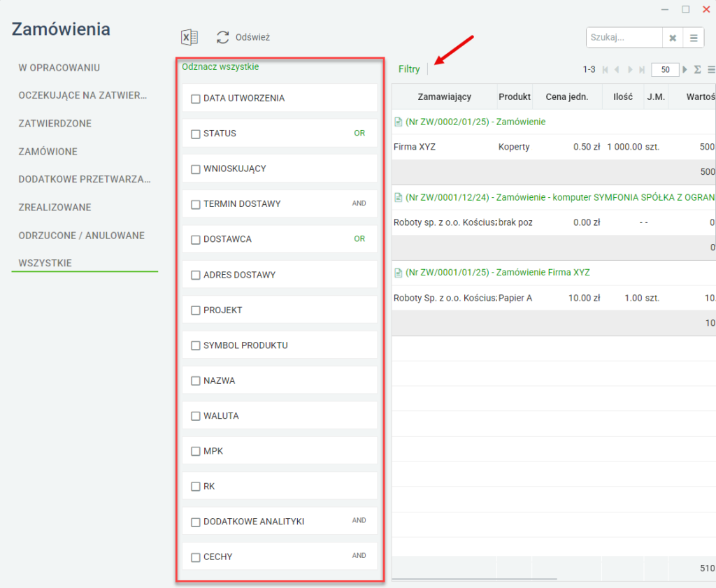Tick the PROJEKT filter checkbox
The image size is (716, 588).
(196, 310)
